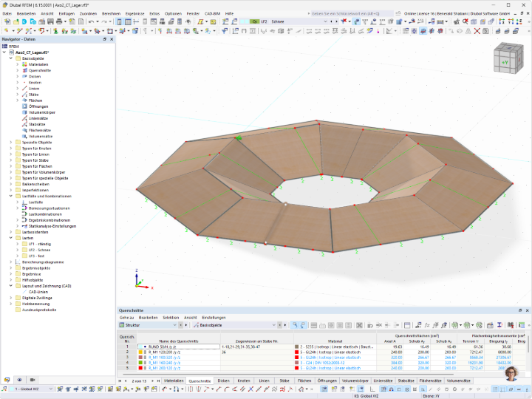The height and width of the screenshot is (399, 532).
Task: Toggle the first sync selection button in table toolbar
Action: tap(295, 325)
